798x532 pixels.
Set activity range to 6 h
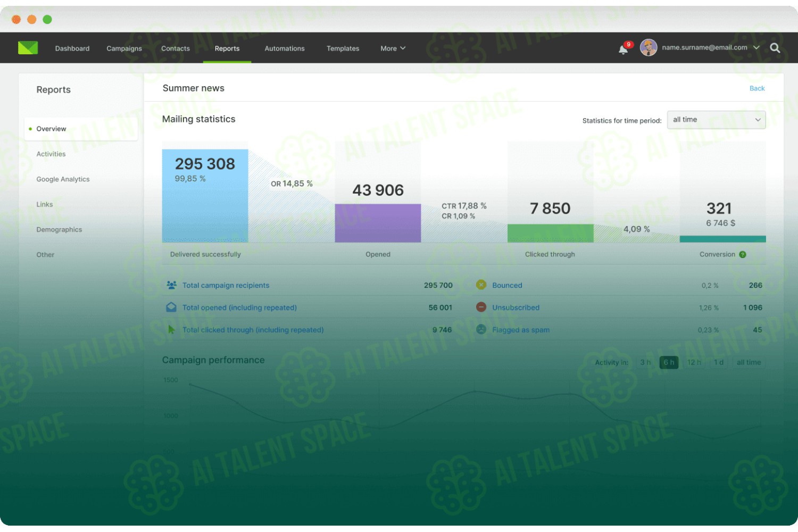(669, 362)
